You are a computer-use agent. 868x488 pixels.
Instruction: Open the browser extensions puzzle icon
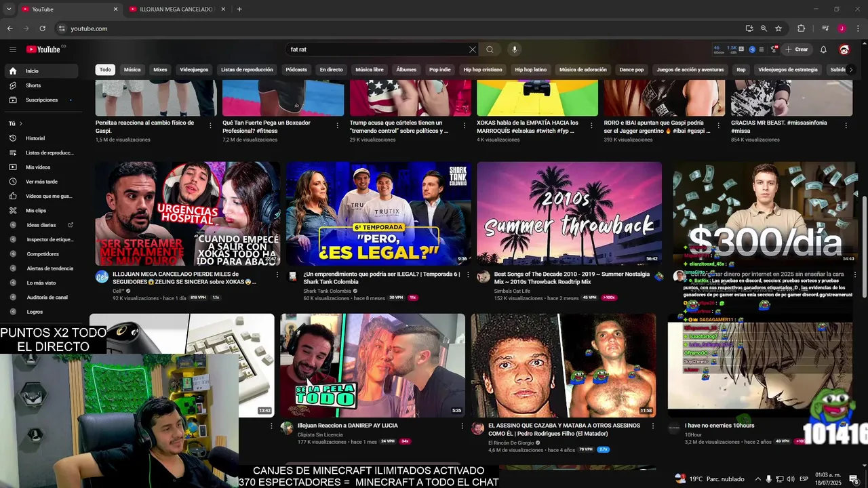click(x=801, y=28)
